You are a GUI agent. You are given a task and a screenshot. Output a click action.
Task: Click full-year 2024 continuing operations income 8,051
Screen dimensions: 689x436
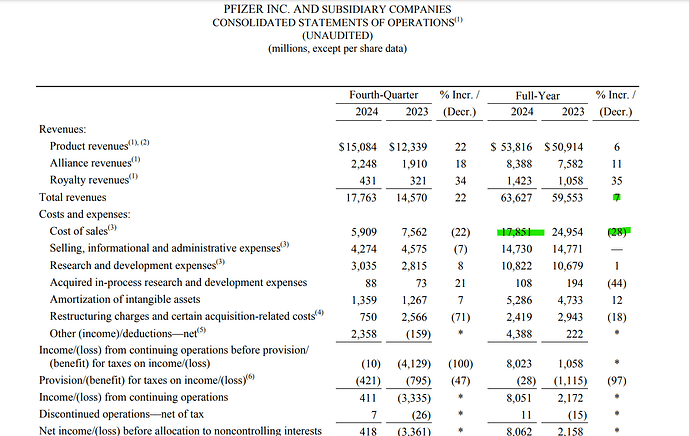pyautogui.click(x=519, y=398)
